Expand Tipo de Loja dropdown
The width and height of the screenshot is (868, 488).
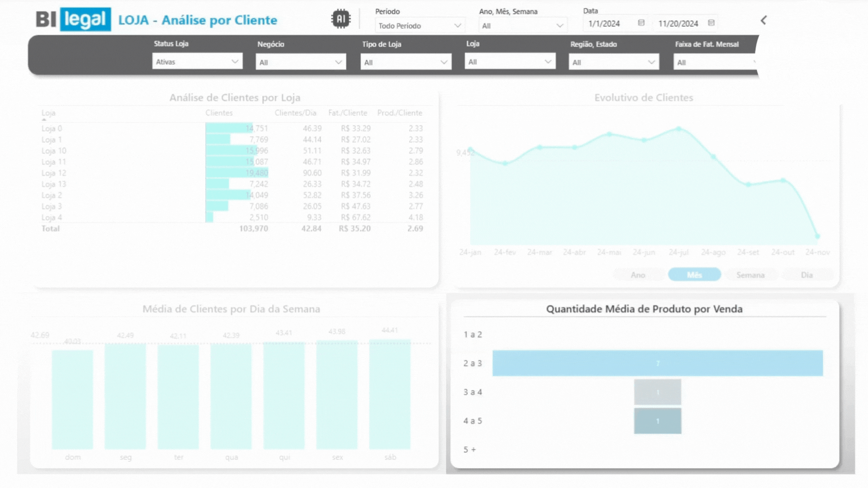coord(406,62)
